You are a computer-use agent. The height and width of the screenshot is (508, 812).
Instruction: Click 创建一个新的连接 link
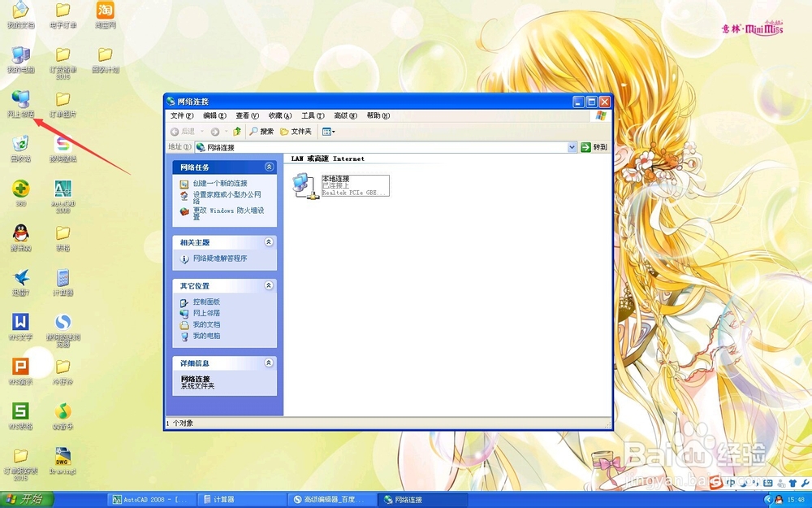point(220,184)
